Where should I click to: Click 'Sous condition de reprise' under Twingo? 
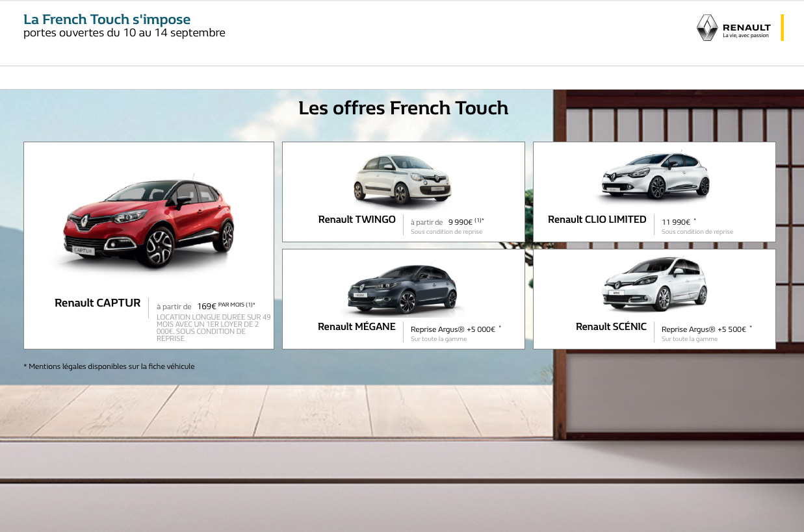click(447, 232)
